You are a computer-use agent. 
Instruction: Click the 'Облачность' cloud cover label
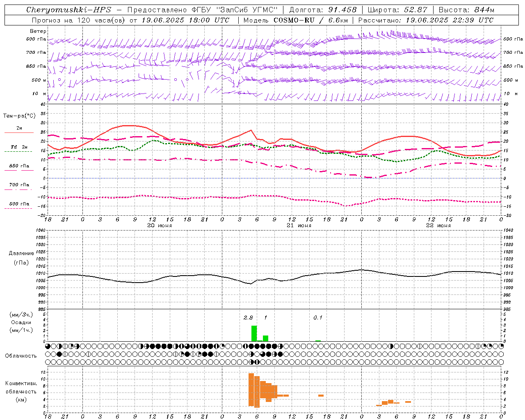21,356
